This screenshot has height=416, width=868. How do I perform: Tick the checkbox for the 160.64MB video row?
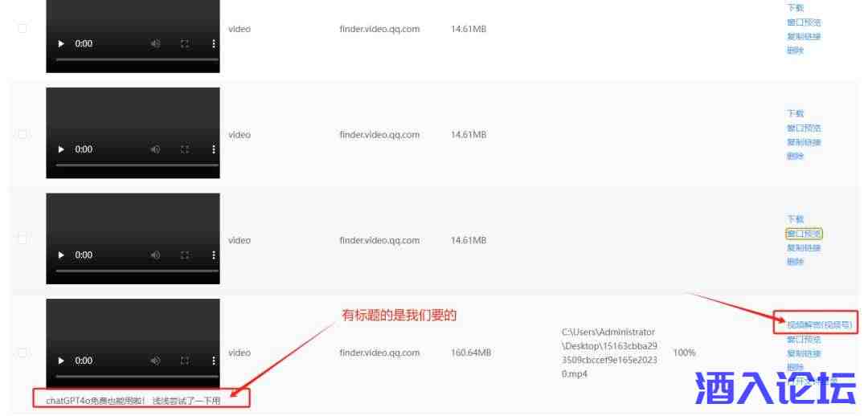pyautogui.click(x=23, y=353)
